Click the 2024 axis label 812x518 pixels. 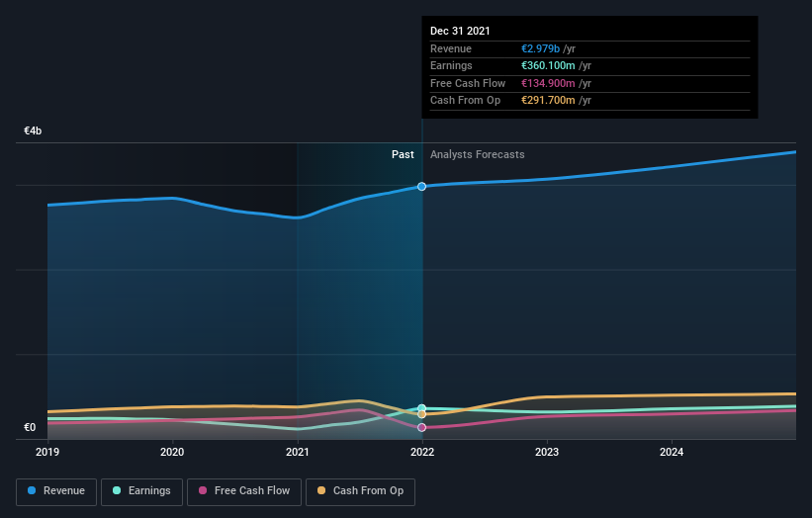coord(672,453)
